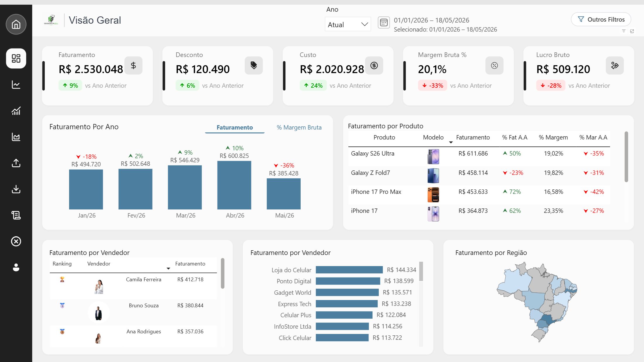Click the filter lines icon under Outros Filtros
Screen dimensions: 644x362
point(624,31)
